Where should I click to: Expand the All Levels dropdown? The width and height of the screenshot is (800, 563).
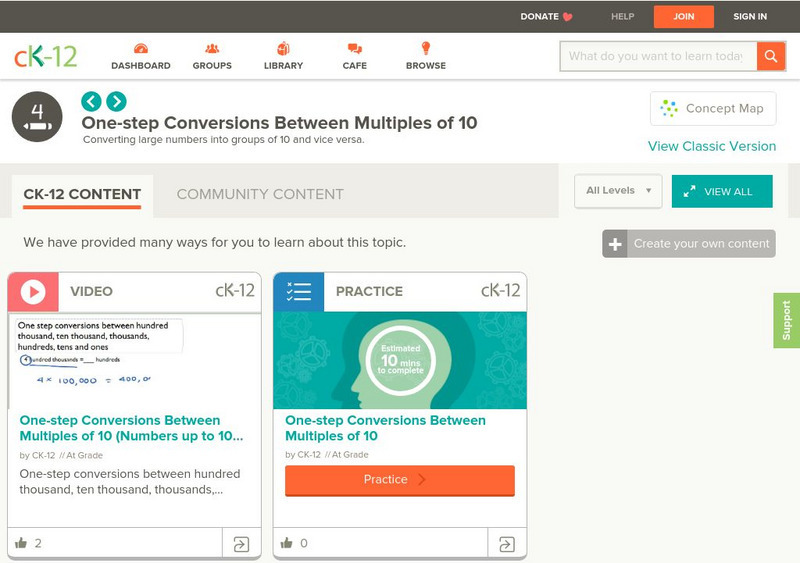tap(618, 191)
